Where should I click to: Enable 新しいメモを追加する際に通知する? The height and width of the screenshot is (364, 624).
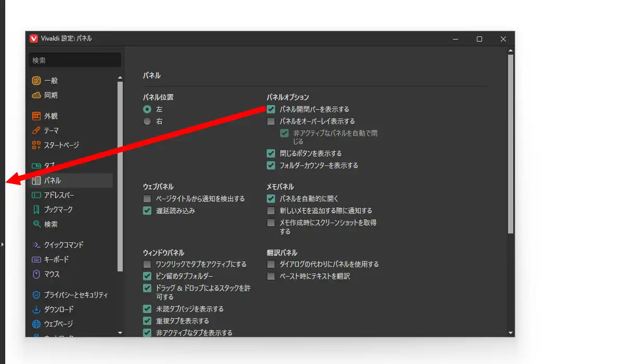[271, 211]
